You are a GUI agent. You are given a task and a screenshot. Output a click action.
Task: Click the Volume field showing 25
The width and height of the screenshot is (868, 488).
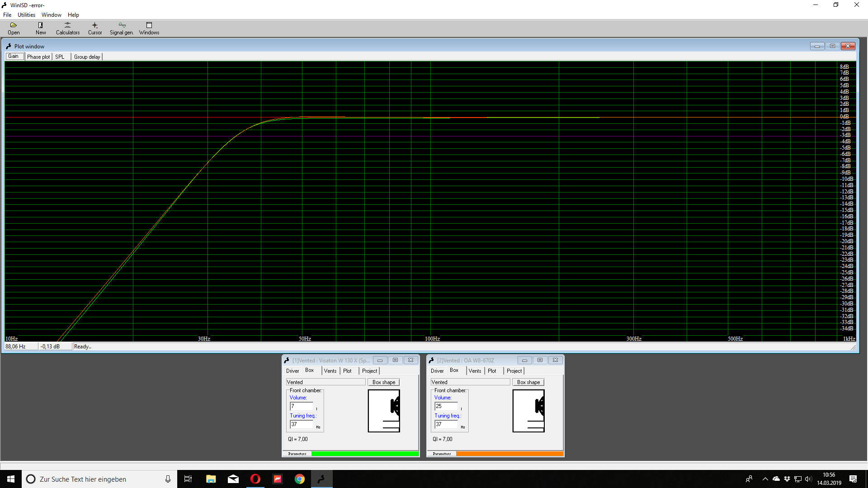pos(446,406)
